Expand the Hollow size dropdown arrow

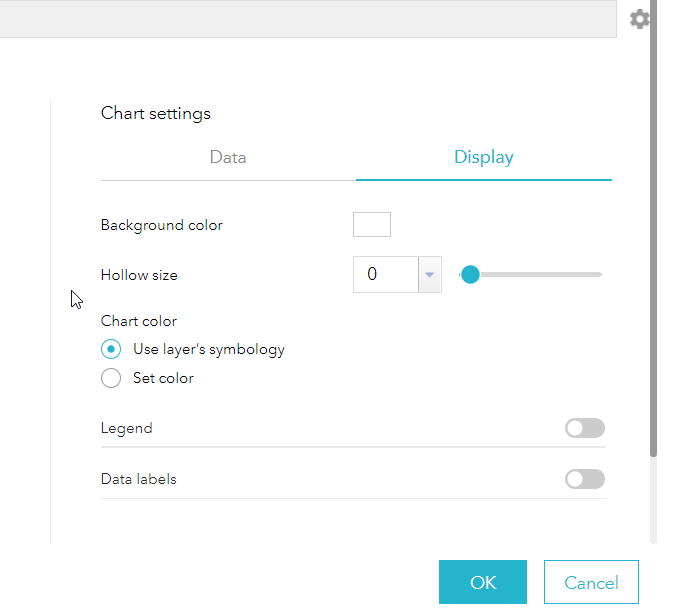(430, 275)
